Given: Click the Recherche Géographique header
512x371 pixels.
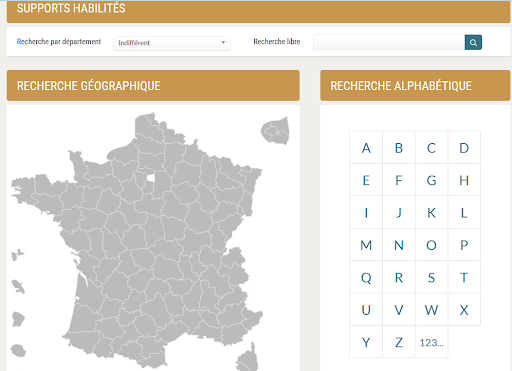Looking at the screenshot, I should [x=153, y=86].
